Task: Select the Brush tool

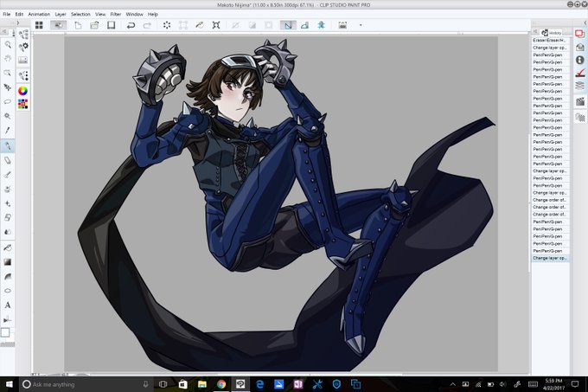Action: (8, 175)
